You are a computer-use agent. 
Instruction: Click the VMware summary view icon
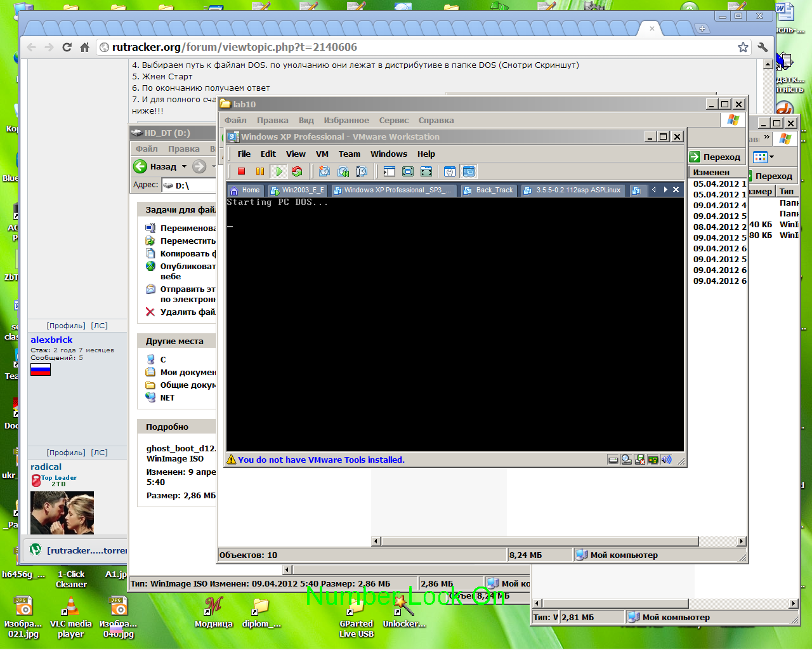pos(450,171)
